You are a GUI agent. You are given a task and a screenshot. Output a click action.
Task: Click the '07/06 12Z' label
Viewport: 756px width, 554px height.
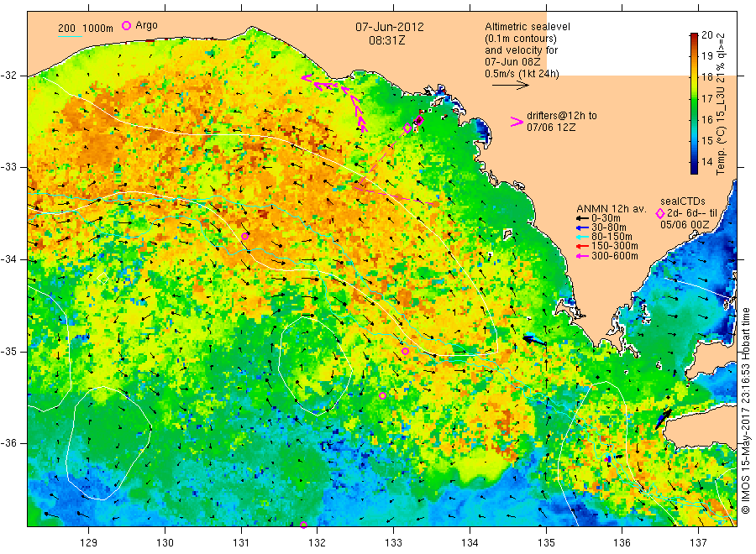pyautogui.click(x=551, y=128)
